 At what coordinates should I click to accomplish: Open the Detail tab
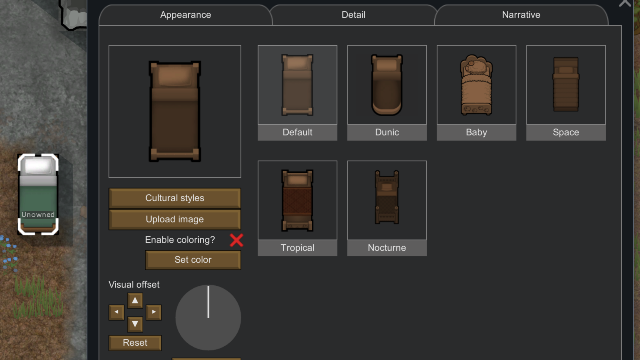click(x=353, y=15)
